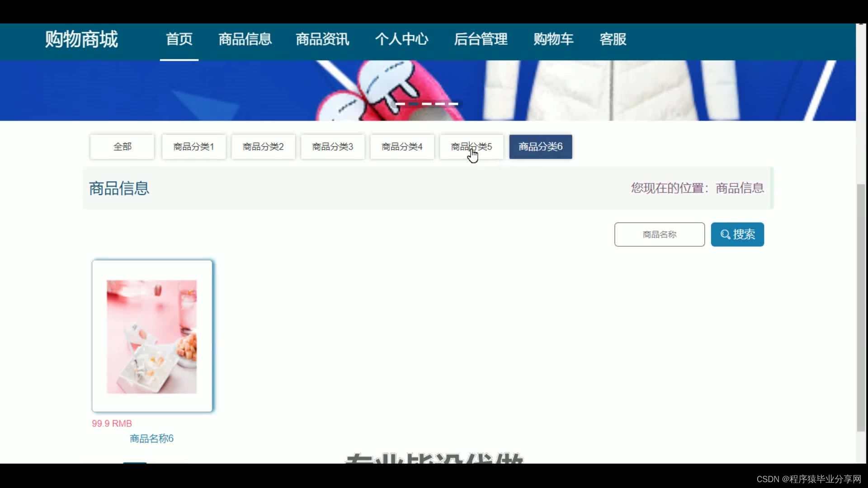The height and width of the screenshot is (488, 868).
Task: Filter by 商品分类1
Action: (193, 147)
